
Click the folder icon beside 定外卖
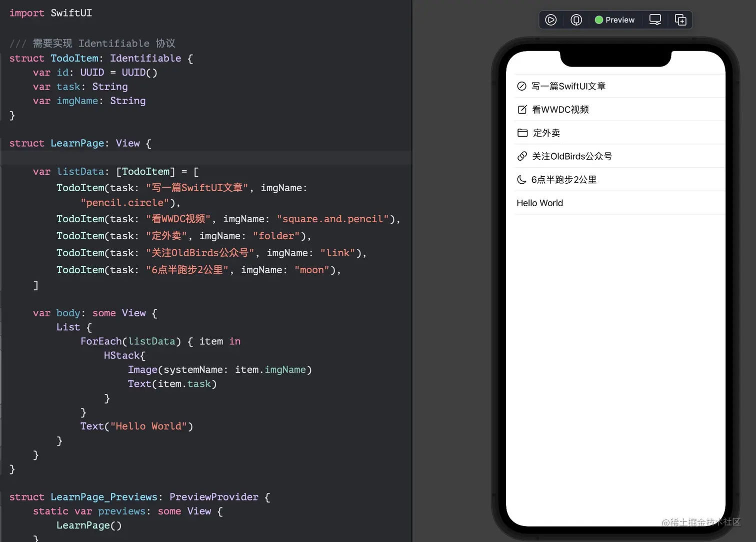pyautogui.click(x=522, y=133)
